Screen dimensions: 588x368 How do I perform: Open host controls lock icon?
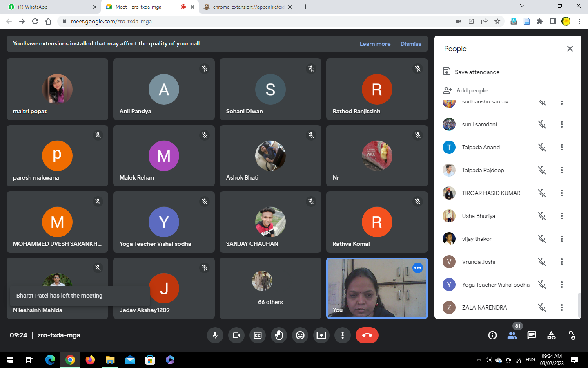point(571,335)
